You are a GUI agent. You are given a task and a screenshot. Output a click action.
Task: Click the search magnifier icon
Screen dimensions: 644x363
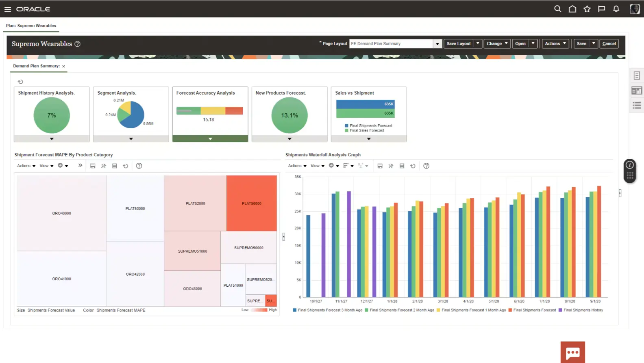tap(557, 9)
